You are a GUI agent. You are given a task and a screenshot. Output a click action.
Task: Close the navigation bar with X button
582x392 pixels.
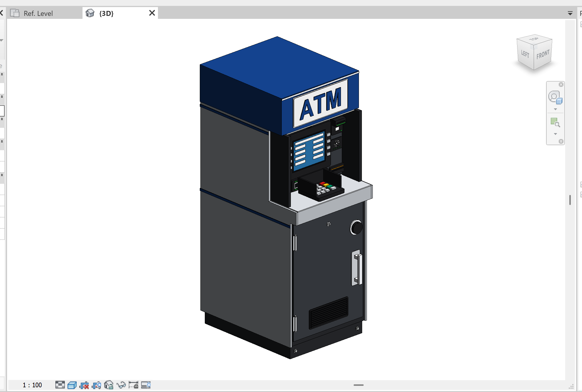click(561, 85)
